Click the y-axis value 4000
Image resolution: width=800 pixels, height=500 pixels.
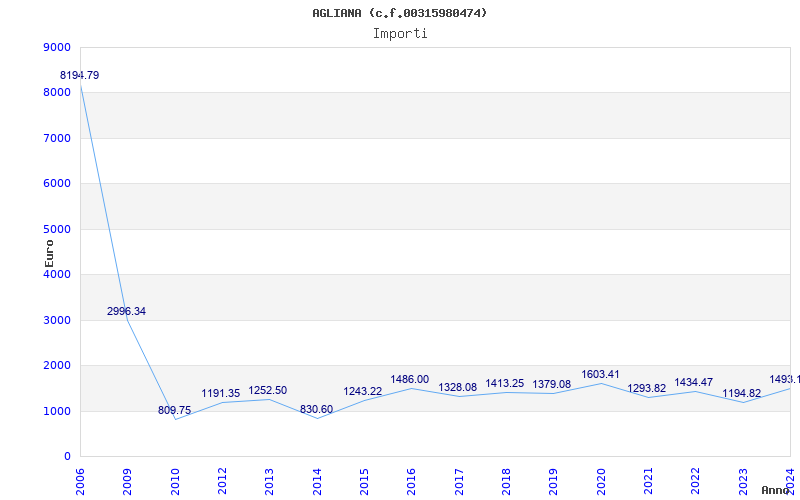[57, 274]
